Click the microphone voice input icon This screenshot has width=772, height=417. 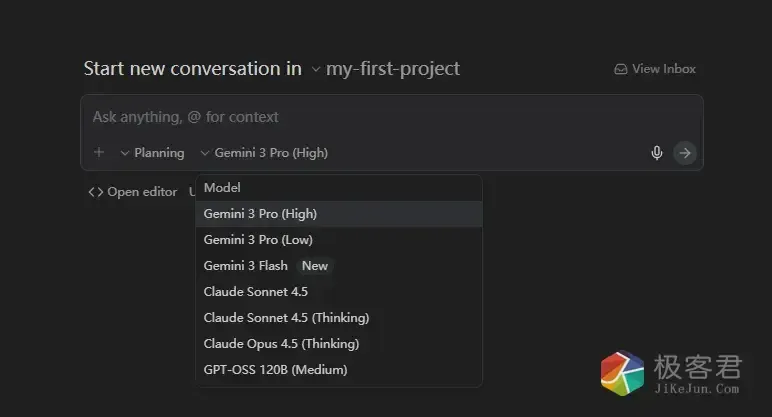(657, 153)
